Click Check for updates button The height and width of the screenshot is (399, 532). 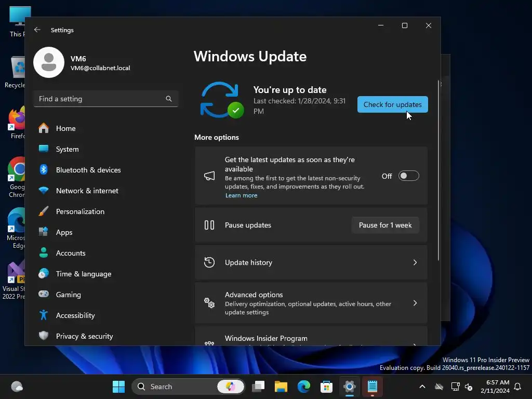(393, 104)
